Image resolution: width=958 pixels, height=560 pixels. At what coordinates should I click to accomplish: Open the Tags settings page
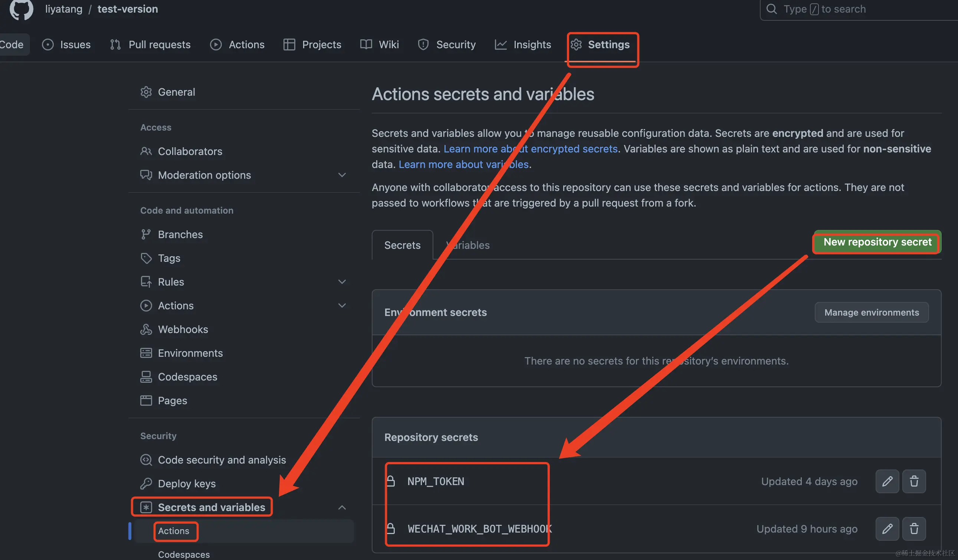click(x=169, y=258)
